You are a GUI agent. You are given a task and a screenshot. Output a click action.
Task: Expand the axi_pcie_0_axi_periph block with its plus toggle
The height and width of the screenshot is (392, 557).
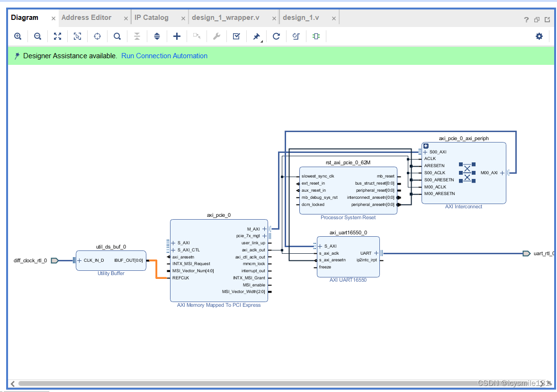click(425, 146)
